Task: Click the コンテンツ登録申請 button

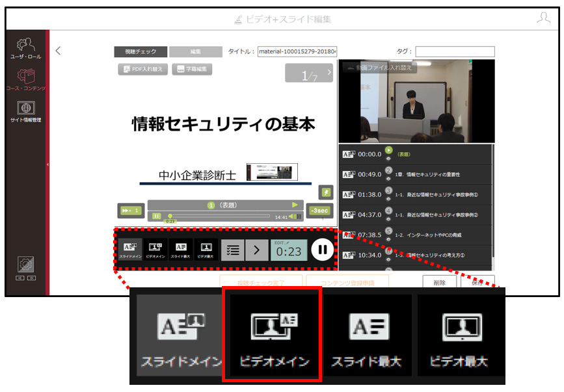Action: click(x=347, y=283)
